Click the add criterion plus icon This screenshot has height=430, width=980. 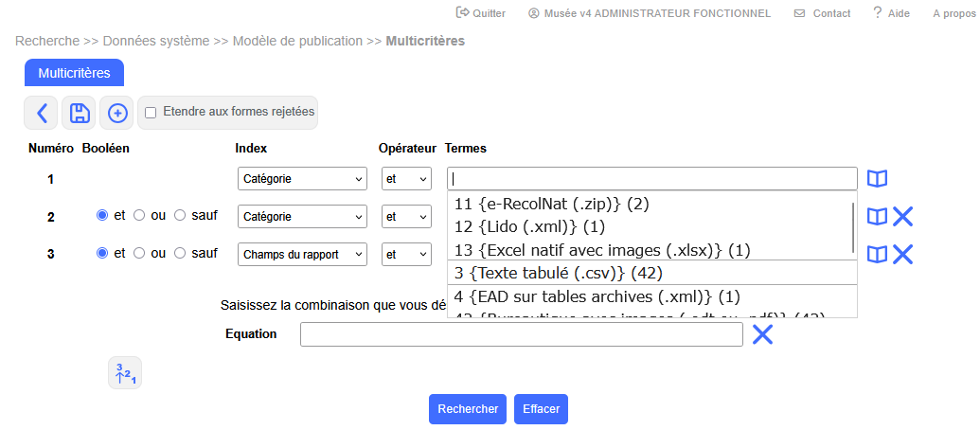tap(117, 114)
